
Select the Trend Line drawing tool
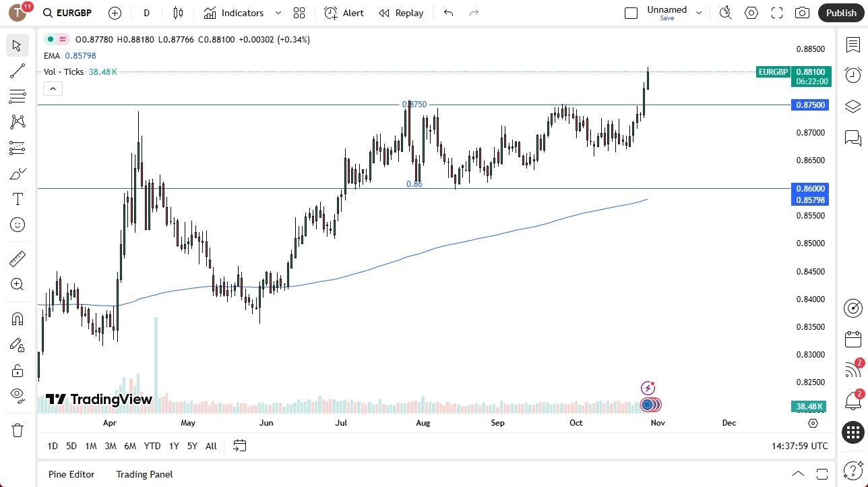point(17,71)
